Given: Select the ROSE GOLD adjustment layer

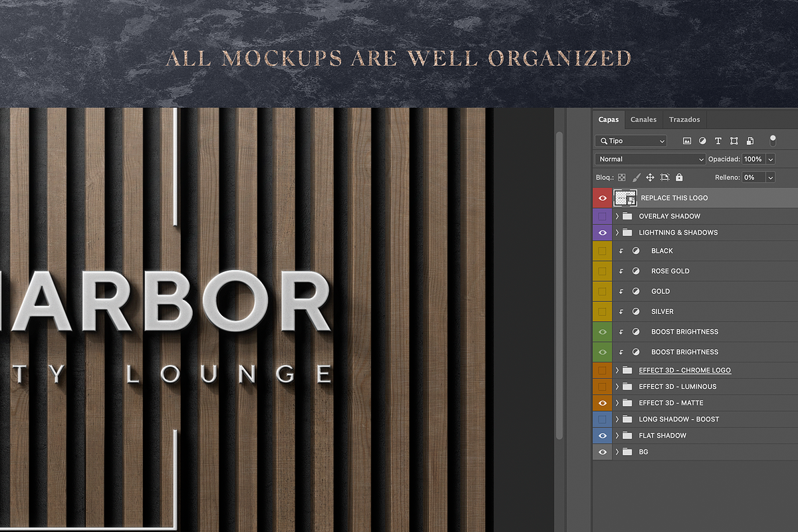Looking at the screenshot, I should 670,271.
